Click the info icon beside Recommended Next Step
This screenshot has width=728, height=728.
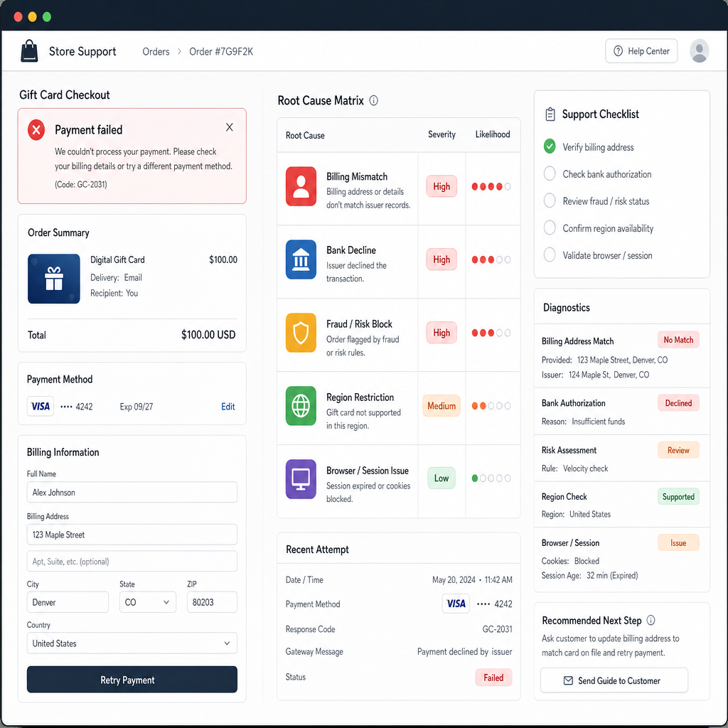click(x=651, y=620)
